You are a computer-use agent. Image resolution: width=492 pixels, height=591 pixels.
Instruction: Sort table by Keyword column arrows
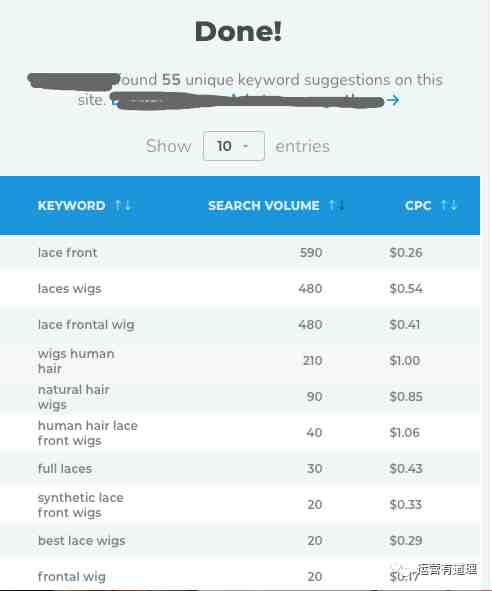coord(123,205)
